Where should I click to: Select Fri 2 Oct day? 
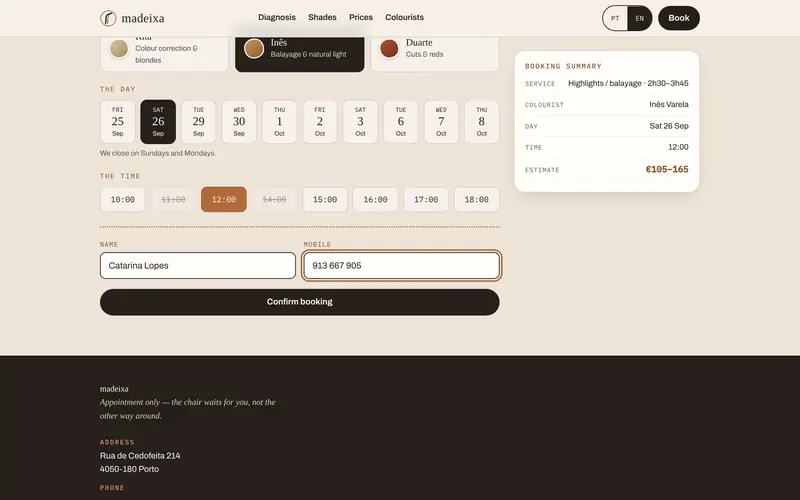point(320,121)
